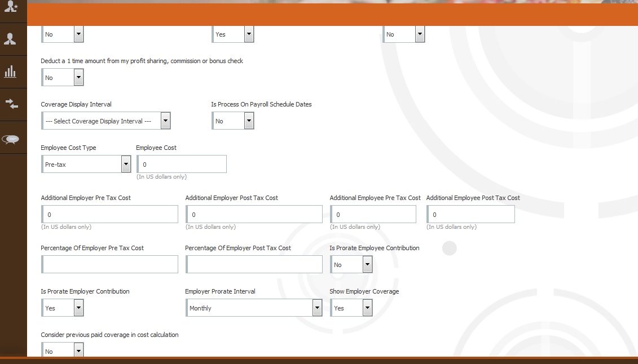This screenshot has width=638, height=364.
Task: Click the 'Coverage Display Interval' label
Action: 76,104
